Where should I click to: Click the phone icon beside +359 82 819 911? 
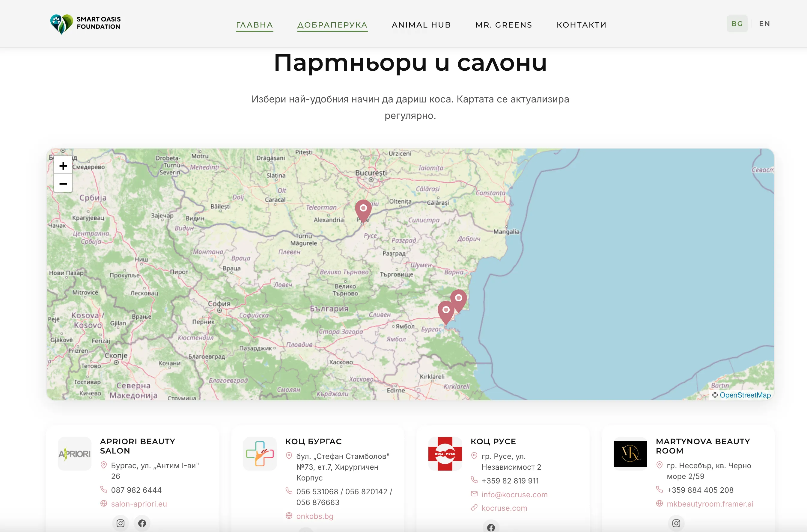point(474,480)
